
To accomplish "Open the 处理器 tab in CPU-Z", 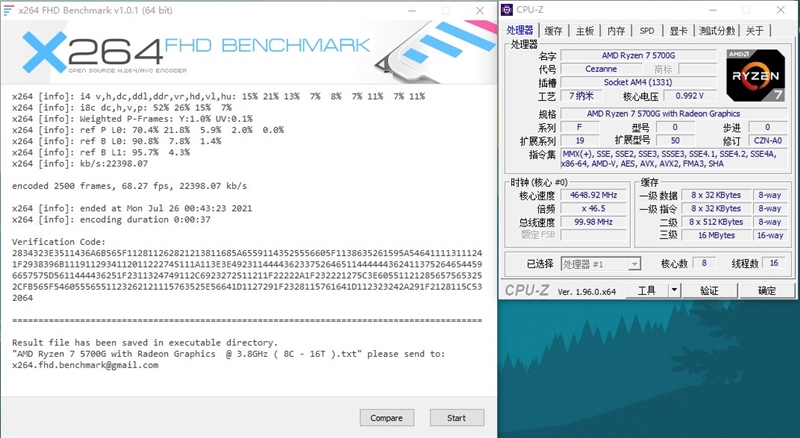I will coord(519,31).
